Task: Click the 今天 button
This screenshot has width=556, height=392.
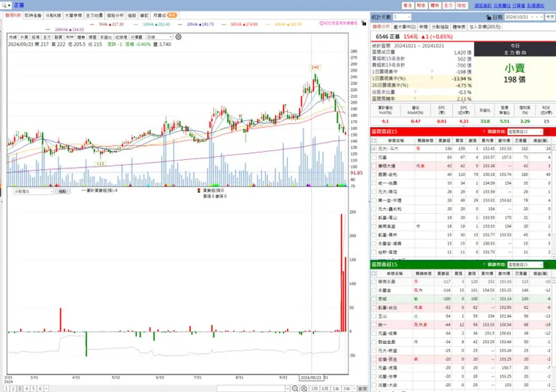Action: point(550,17)
